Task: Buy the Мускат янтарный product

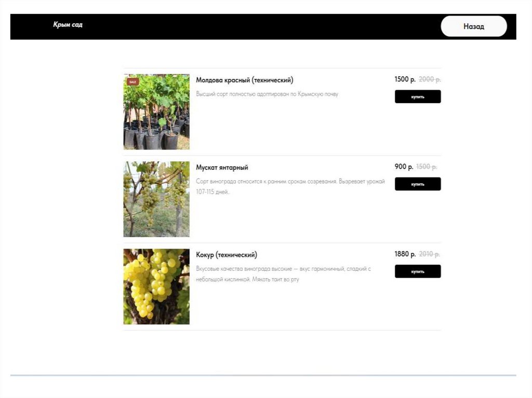Action: coord(418,184)
